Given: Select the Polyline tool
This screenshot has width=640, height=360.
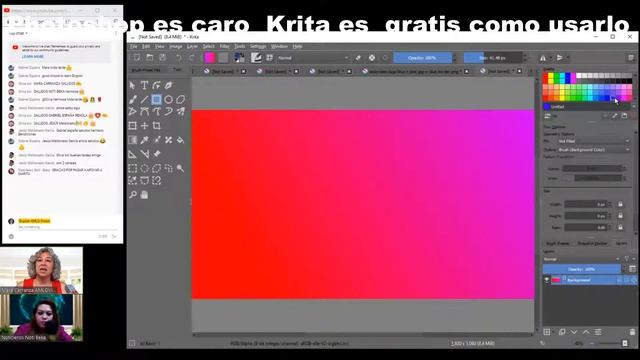Looking at the screenshot, I should pyautogui.click(x=132, y=111).
